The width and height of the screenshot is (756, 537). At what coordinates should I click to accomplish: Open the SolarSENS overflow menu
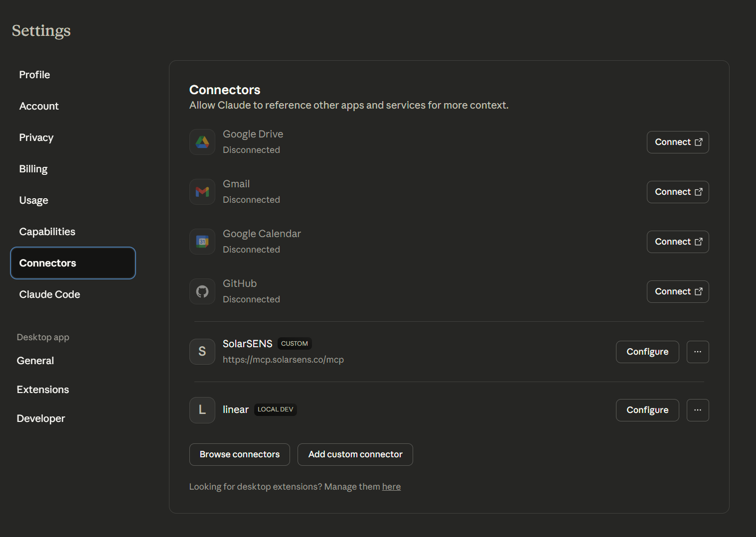tap(698, 352)
